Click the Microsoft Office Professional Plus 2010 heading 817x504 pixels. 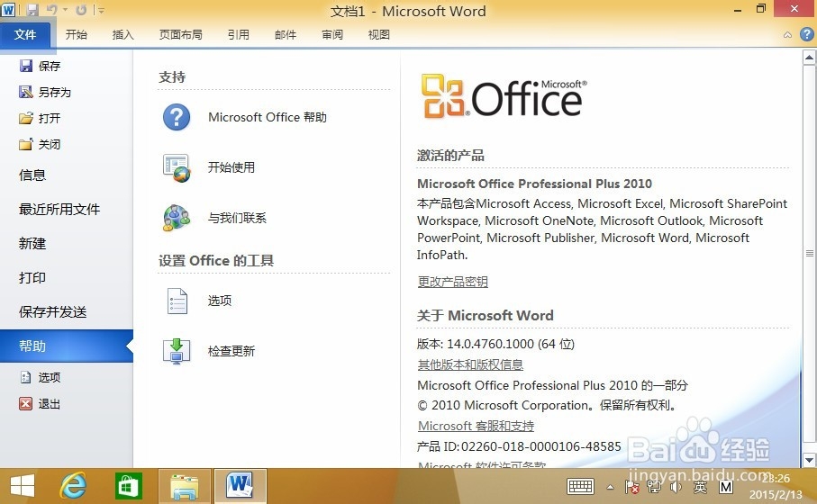(x=534, y=184)
